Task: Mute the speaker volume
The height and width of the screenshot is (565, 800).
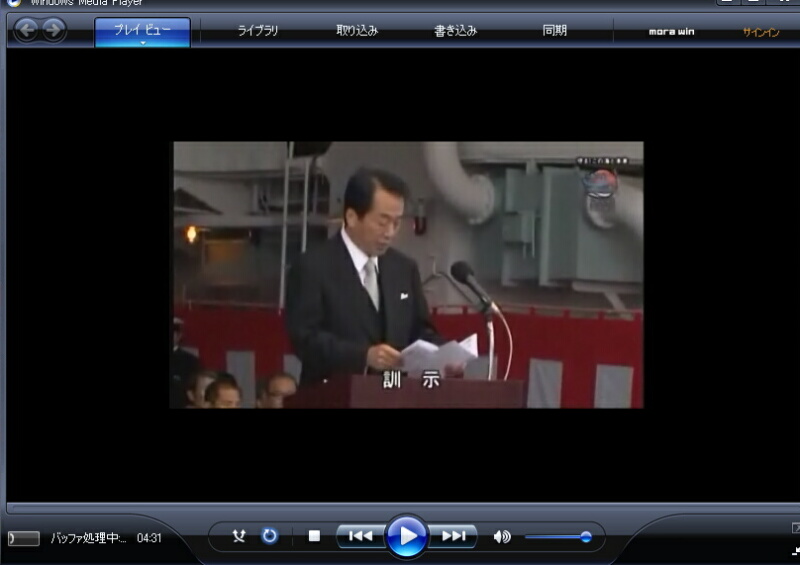Action: pyautogui.click(x=502, y=536)
